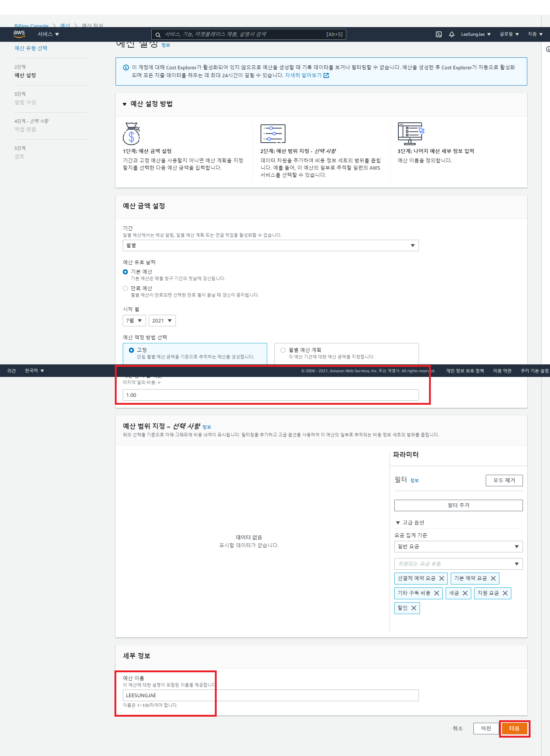This screenshot has width=550, height=756.
Task: Click 이용 약관 footer link
Action: (502, 371)
